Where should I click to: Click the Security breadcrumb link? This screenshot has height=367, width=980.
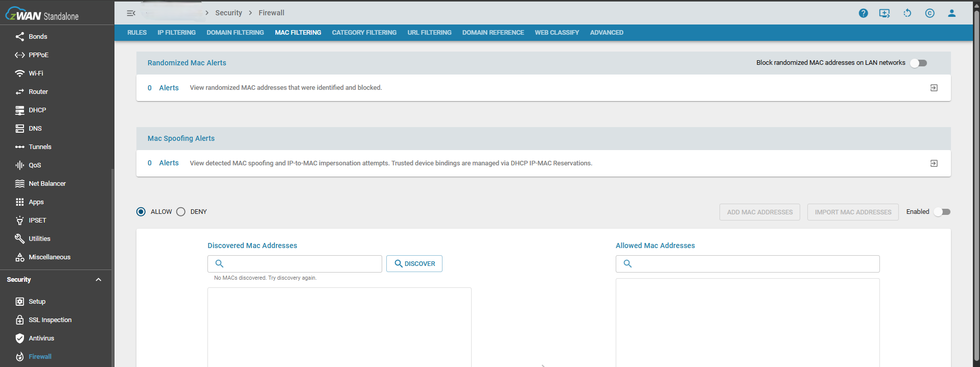click(228, 13)
